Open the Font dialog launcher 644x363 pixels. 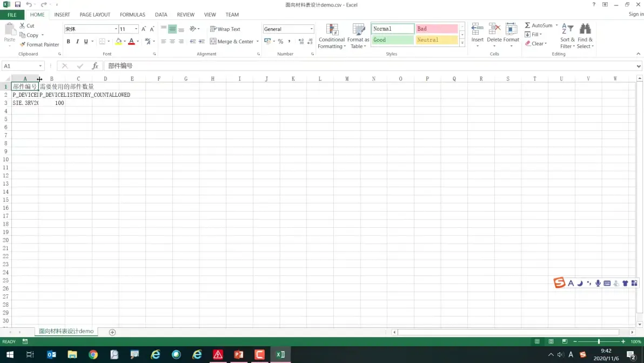click(155, 54)
